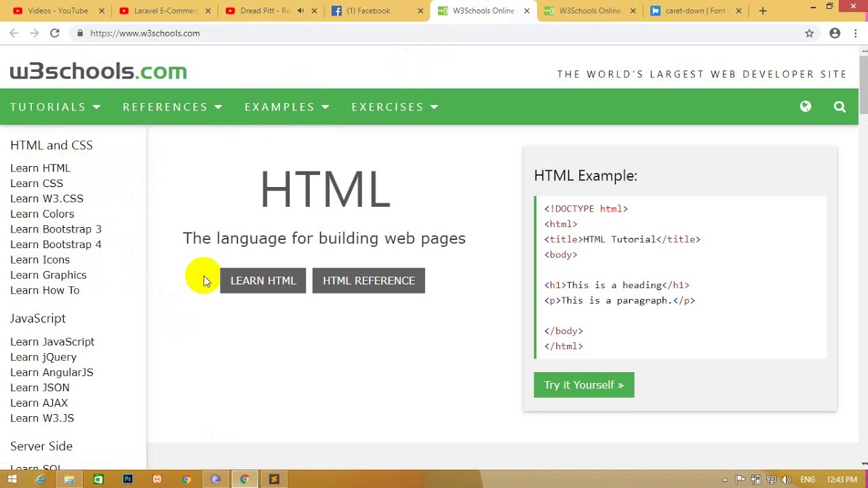868x488 pixels.
Task: Click the LEARN HTML button
Action: click(263, 281)
